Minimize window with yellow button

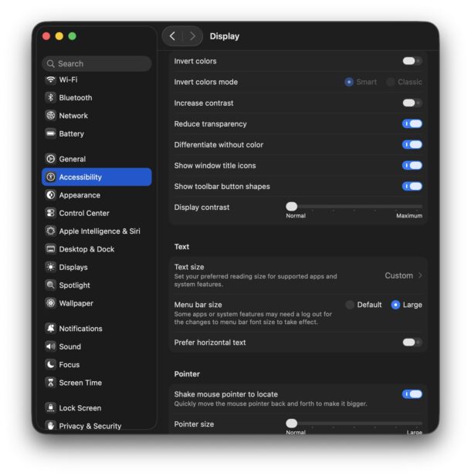pos(59,36)
